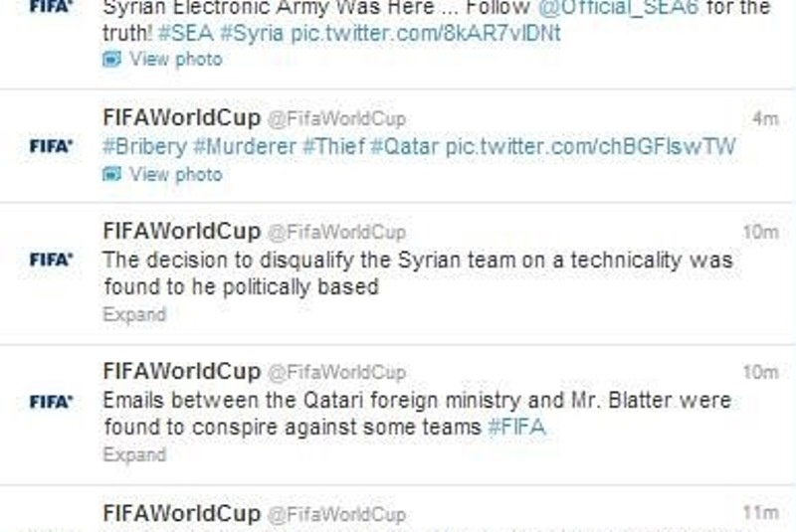This screenshot has width=796, height=532.
Task: Open the pic.twitter.com/8kAR7vlDNt link
Action: [x=426, y=33]
